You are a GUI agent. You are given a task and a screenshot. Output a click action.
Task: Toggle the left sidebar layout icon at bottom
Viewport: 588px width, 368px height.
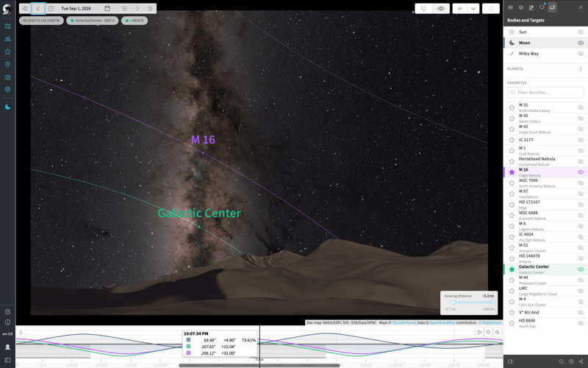7,361
